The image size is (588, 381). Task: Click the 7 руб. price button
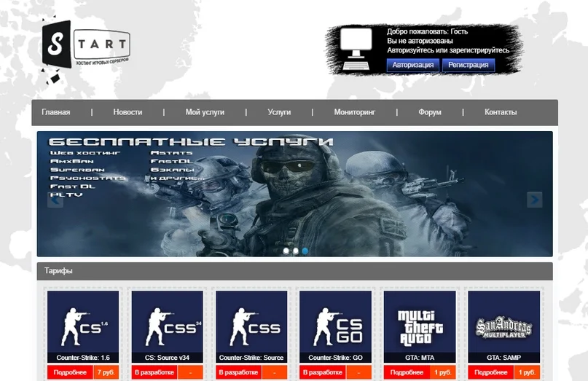pyautogui.click(x=106, y=372)
